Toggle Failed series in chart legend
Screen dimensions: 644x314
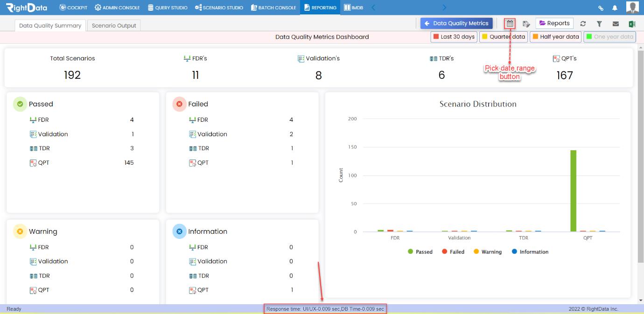pos(453,252)
